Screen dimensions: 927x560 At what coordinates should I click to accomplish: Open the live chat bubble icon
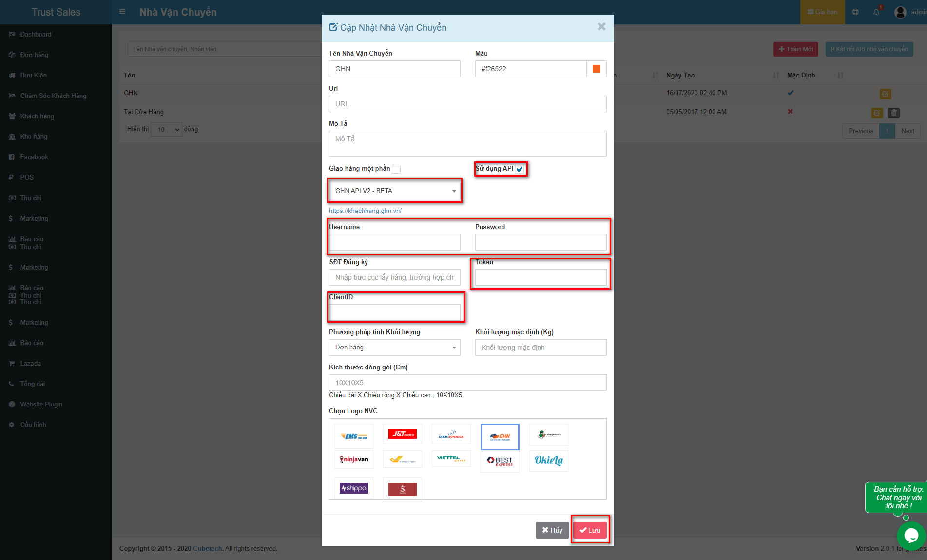pyautogui.click(x=911, y=536)
